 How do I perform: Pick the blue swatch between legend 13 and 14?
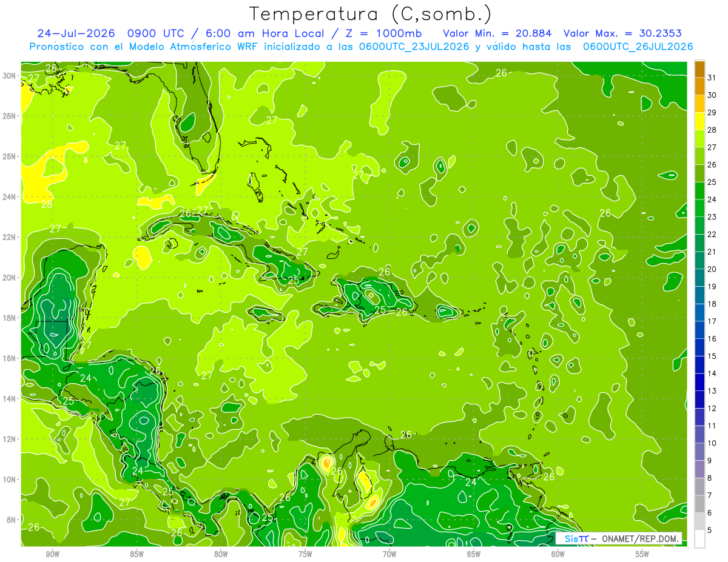699,383
